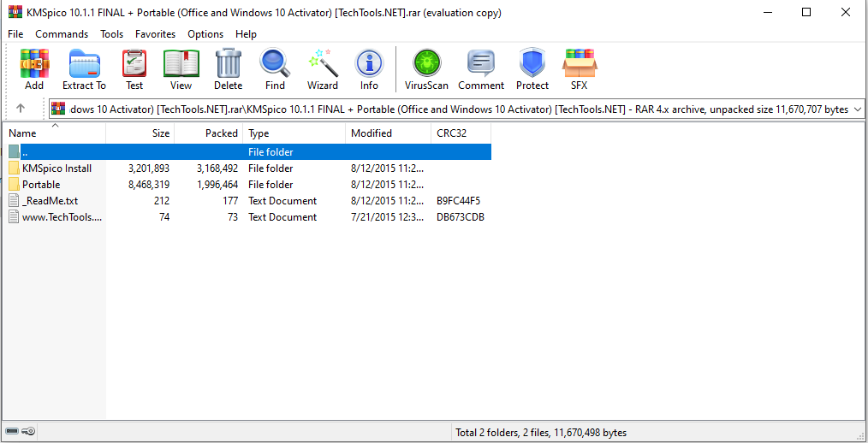Click size value 3,201,893
Image resolution: width=868 pixels, height=443 pixels.
tap(149, 168)
